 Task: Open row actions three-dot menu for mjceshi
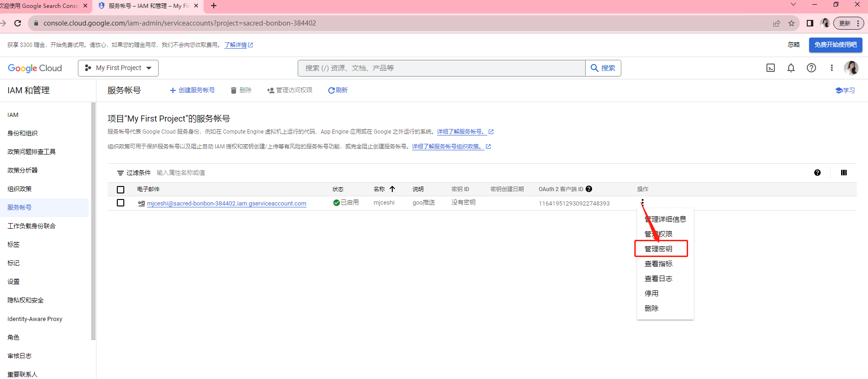tap(643, 203)
